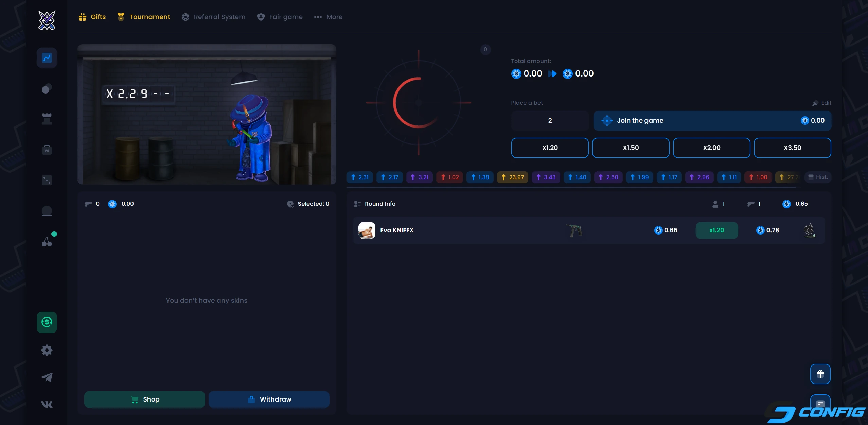
Task: Open the Telegram paper plane link
Action: 47,377
